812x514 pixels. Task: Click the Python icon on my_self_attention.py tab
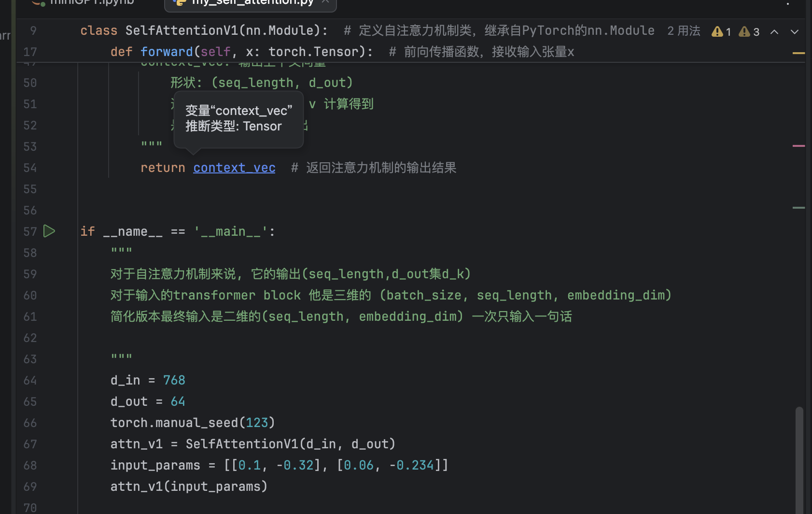coord(179,2)
